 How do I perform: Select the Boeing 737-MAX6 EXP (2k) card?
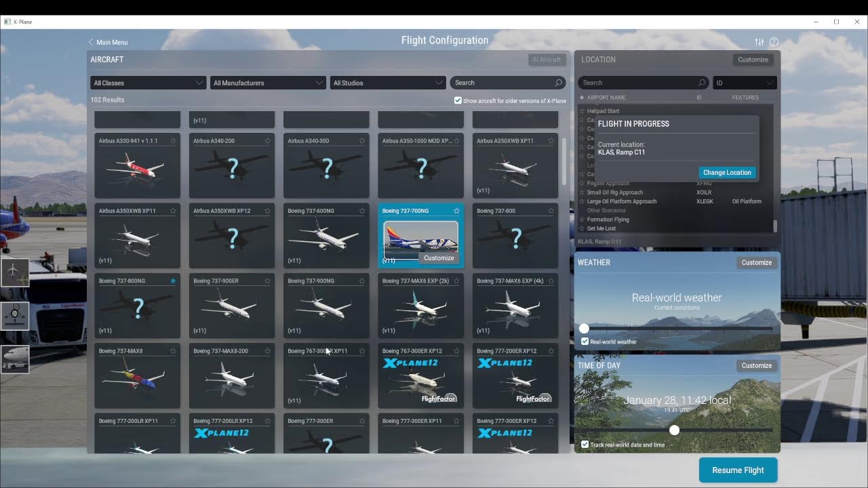pyautogui.click(x=420, y=306)
